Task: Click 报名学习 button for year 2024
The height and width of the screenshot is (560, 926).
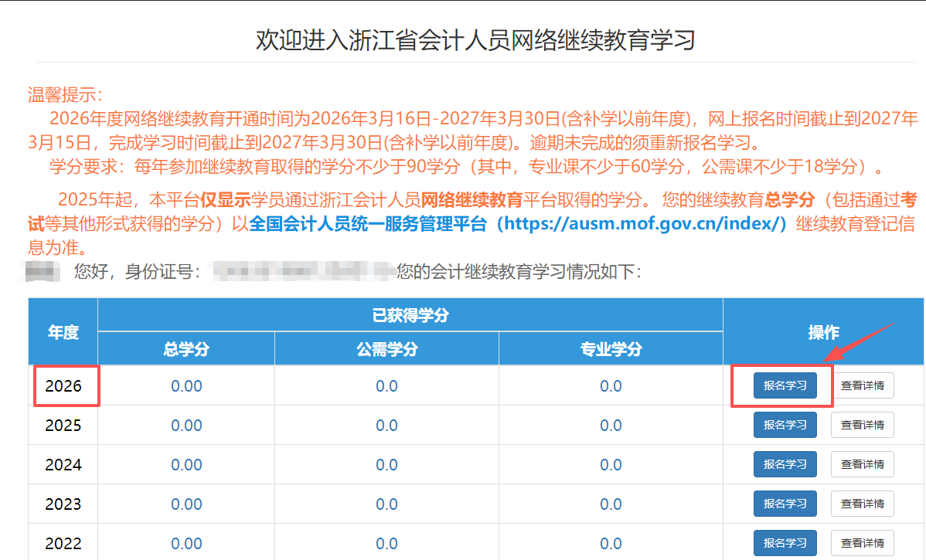Action: pos(785,464)
